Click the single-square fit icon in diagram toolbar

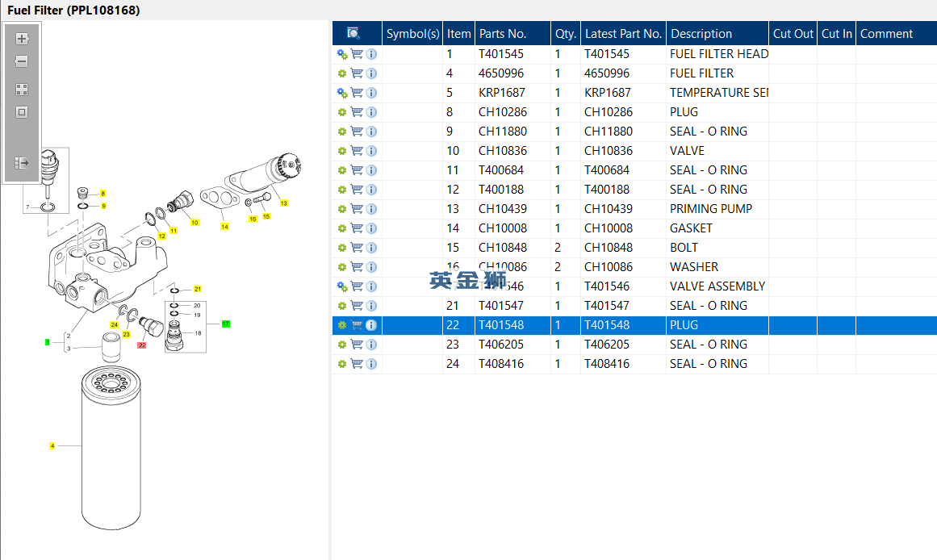(22, 112)
